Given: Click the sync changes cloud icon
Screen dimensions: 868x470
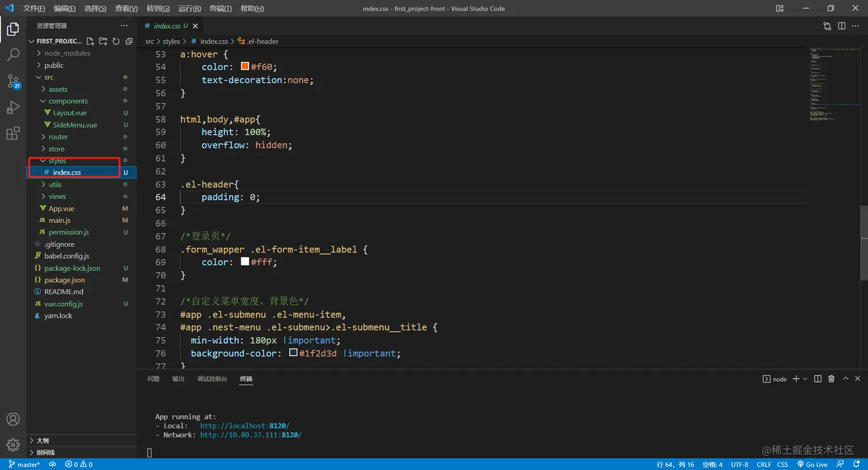Looking at the screenshot, I should (x=52, y=464).
